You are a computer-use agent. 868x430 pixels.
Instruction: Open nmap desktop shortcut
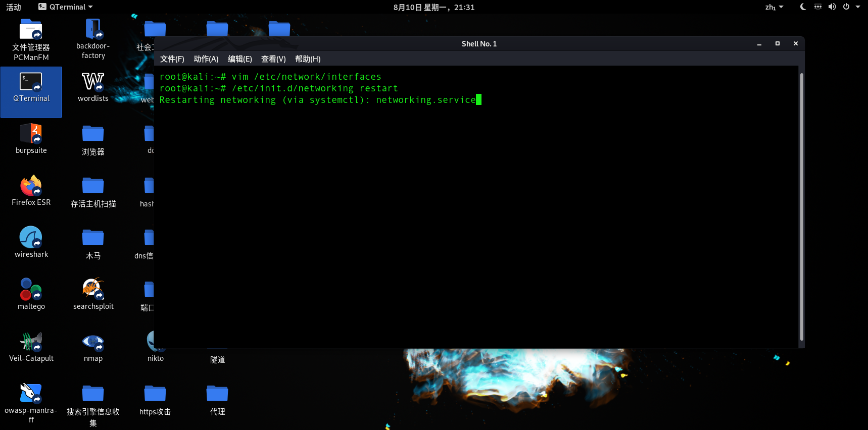point(93,347)
